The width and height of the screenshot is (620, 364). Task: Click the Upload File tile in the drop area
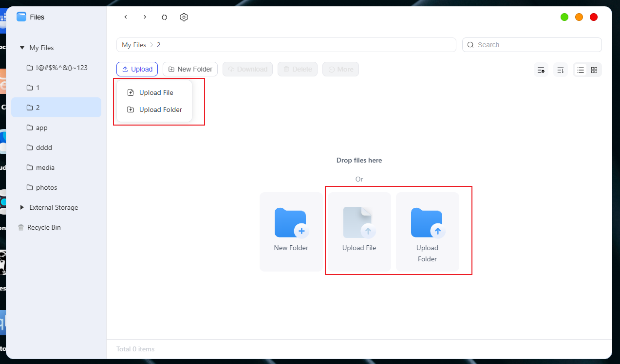click(x=359, y=232)
